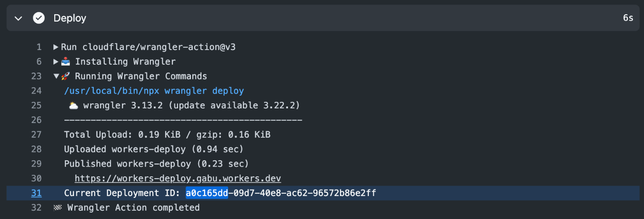Click the Wrangler Action completed text
The width and height of the screenshot is (644, 219).
133,208
